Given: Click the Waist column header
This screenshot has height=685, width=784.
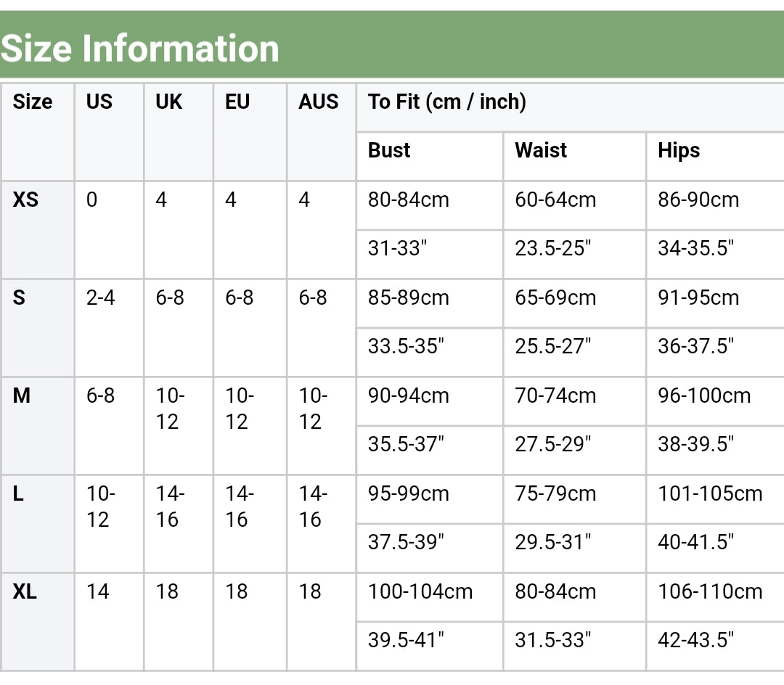Looking at the screenshot, I should click(x=541, y=151).
